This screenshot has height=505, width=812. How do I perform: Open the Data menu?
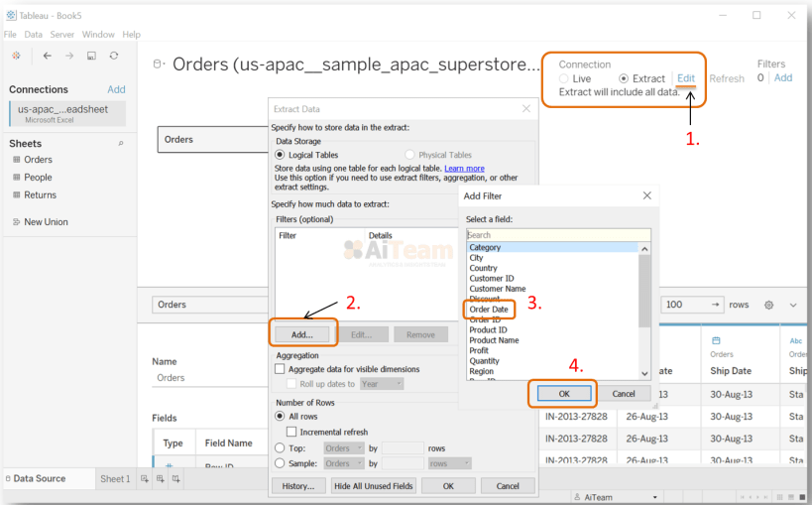pos(33,34)
